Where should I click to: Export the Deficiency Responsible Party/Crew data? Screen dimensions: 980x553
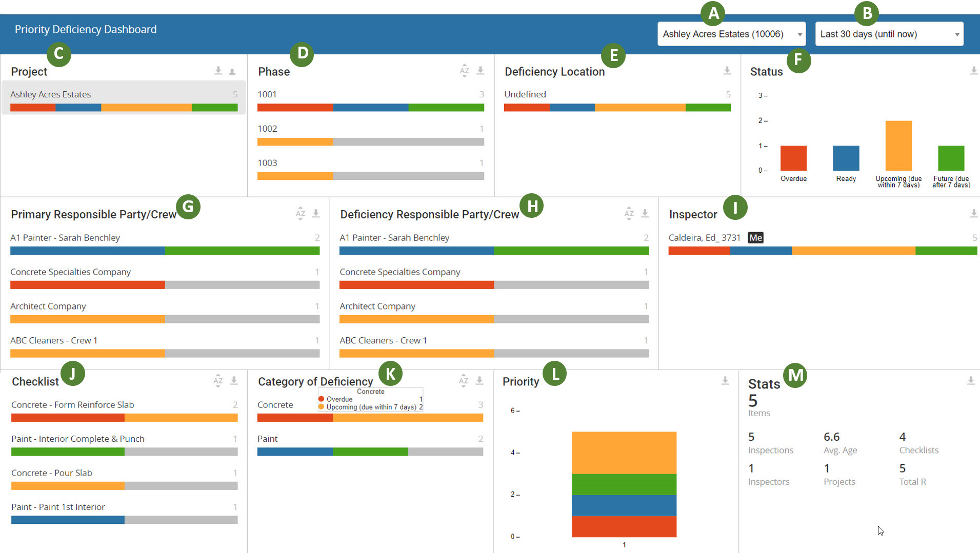pyautogui.click(x=645, y=214)
